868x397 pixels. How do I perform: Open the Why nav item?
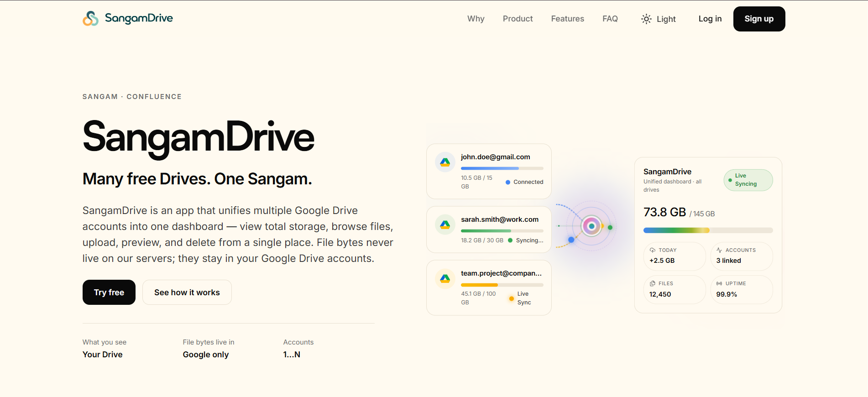476,19
